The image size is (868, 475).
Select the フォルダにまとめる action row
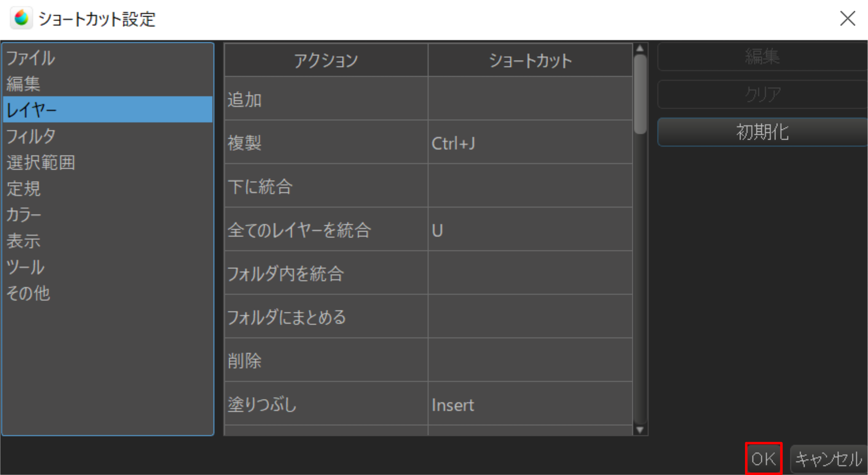pyautogui.click(x=429, y=316)
